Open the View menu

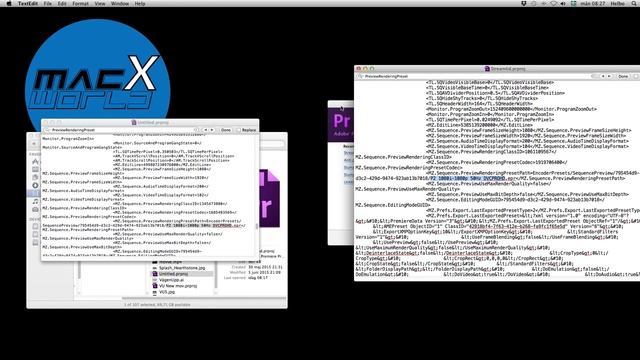point(100,3)
